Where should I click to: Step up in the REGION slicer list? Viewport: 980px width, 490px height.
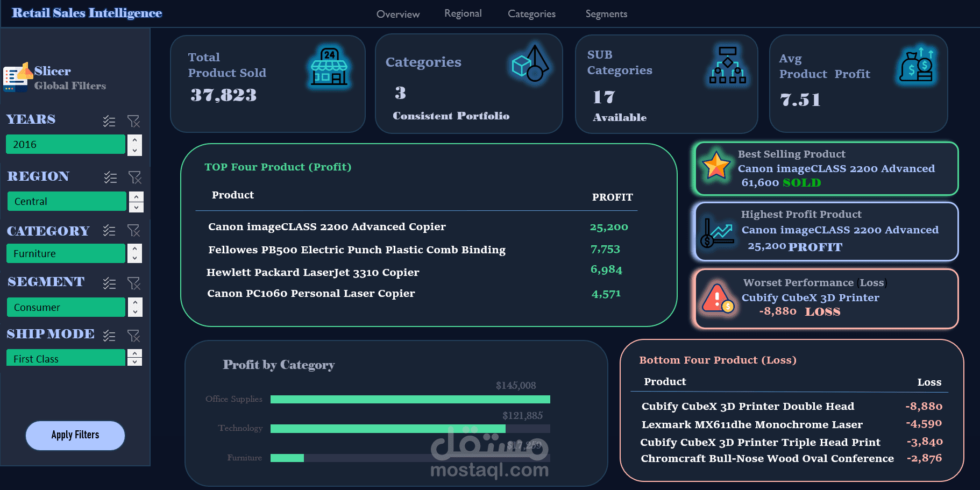pyautogui.click(x=136, y=197)
